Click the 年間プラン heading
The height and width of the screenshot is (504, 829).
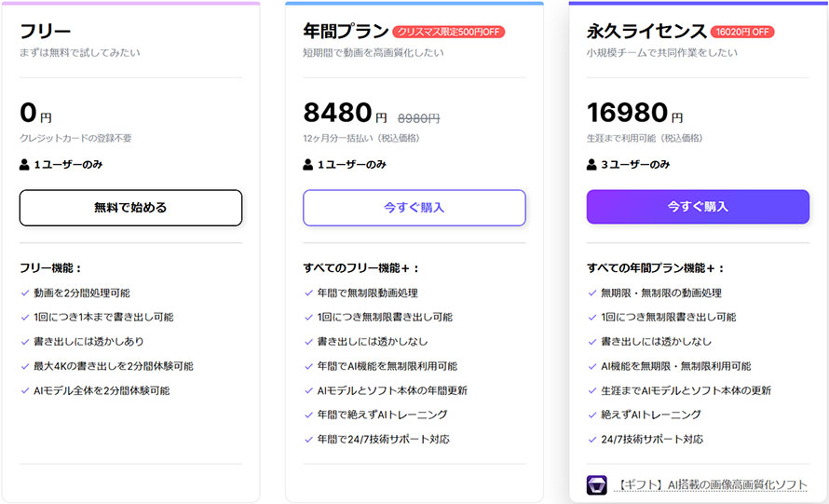pos(346,32)
